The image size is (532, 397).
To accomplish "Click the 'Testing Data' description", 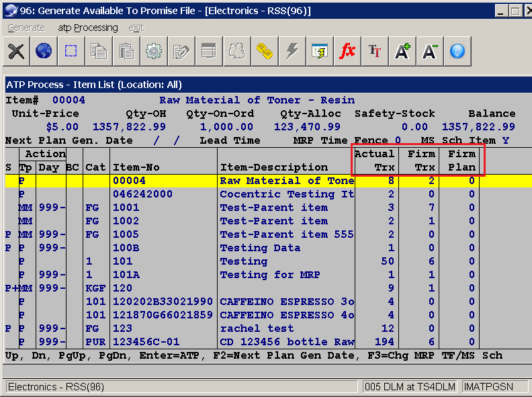I will [260, 248].
